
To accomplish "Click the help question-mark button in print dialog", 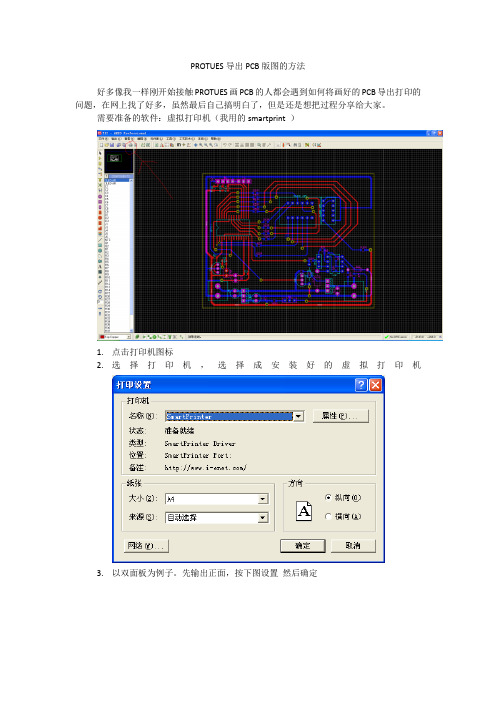I will click(361, 385).
